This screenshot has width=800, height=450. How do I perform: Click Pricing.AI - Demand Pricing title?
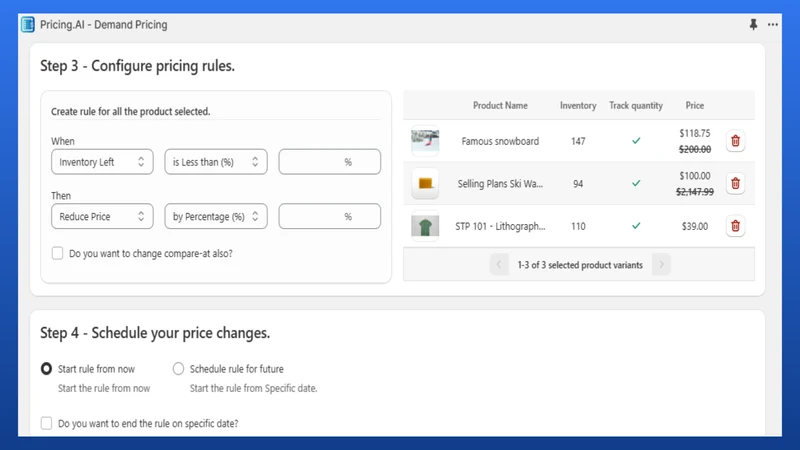[104, 24]
